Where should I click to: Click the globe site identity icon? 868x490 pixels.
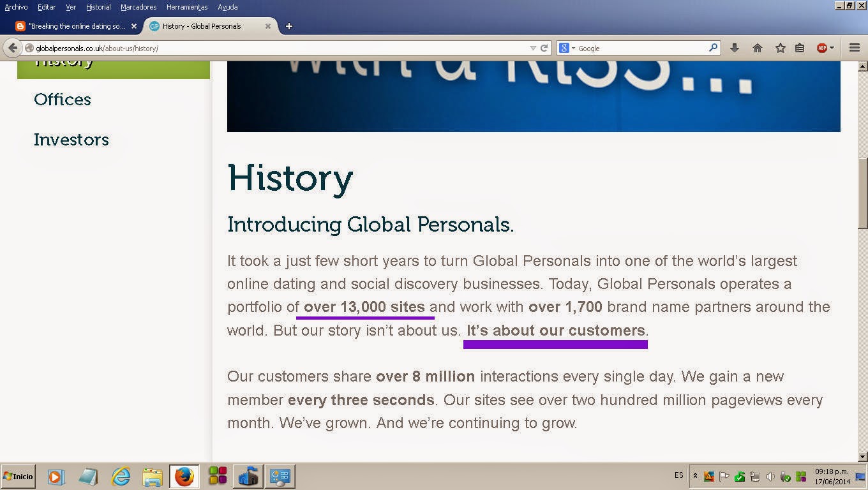[29, 48]
